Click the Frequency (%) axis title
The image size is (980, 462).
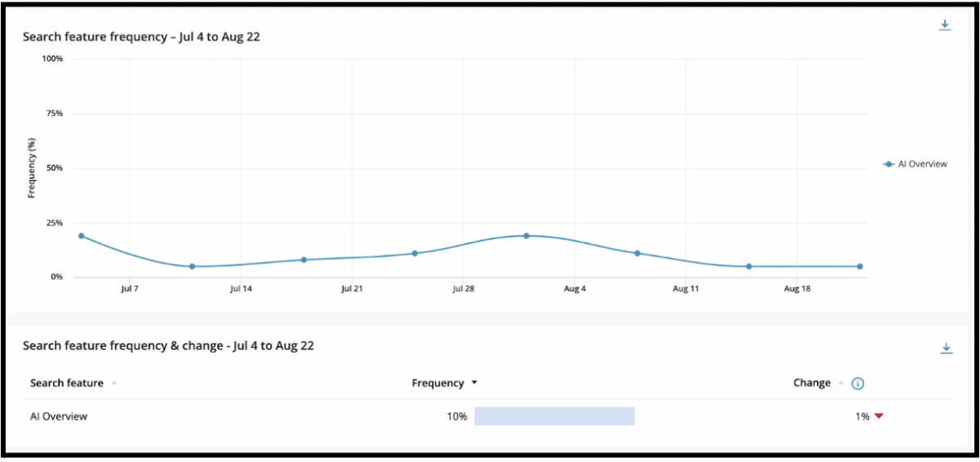[x=31, y=168]
